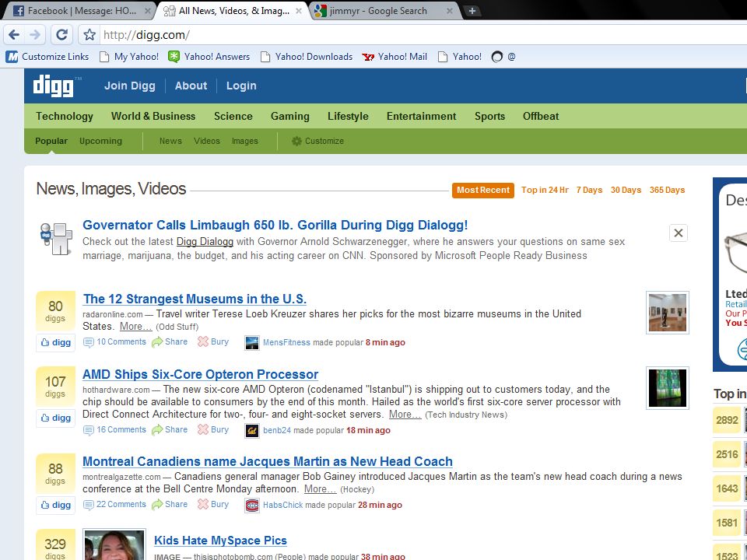Share the AMD Opteron story

point(170,429)
